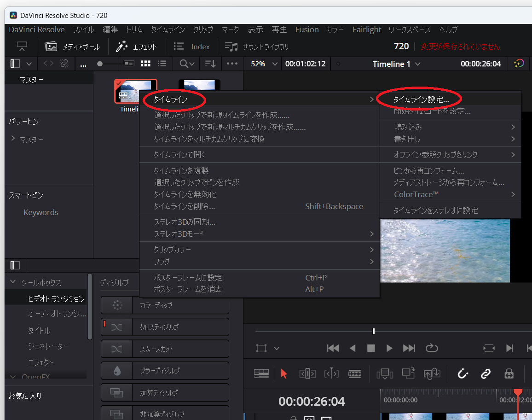Expand the クリップカラー submenu
532x420 pixels.
(259, 250)
